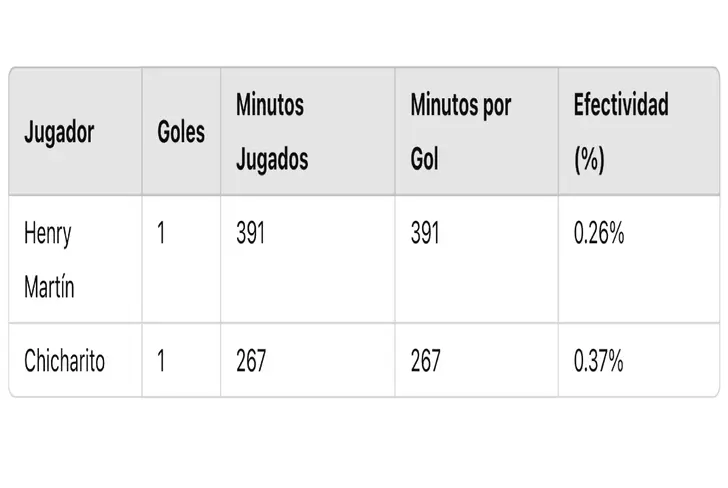The image size is (728, 488).
Task: Click the word "Gol" in the header
Action: (425, 160)
